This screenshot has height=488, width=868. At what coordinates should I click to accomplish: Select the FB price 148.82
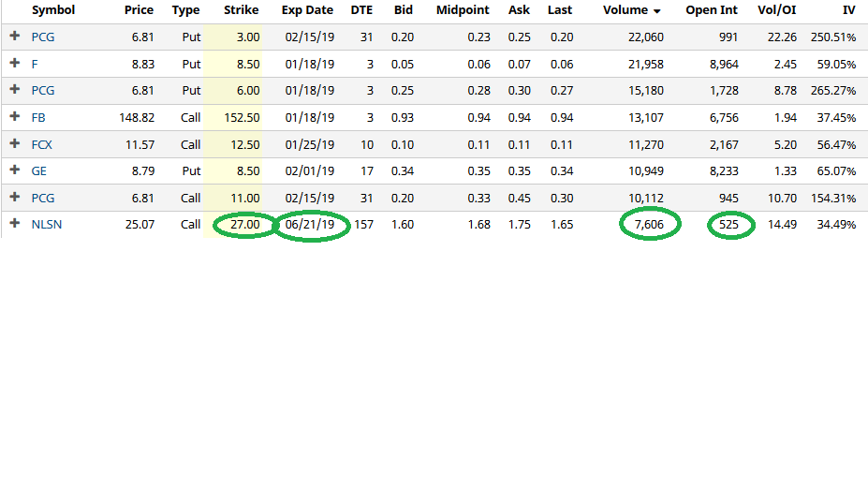137,117
